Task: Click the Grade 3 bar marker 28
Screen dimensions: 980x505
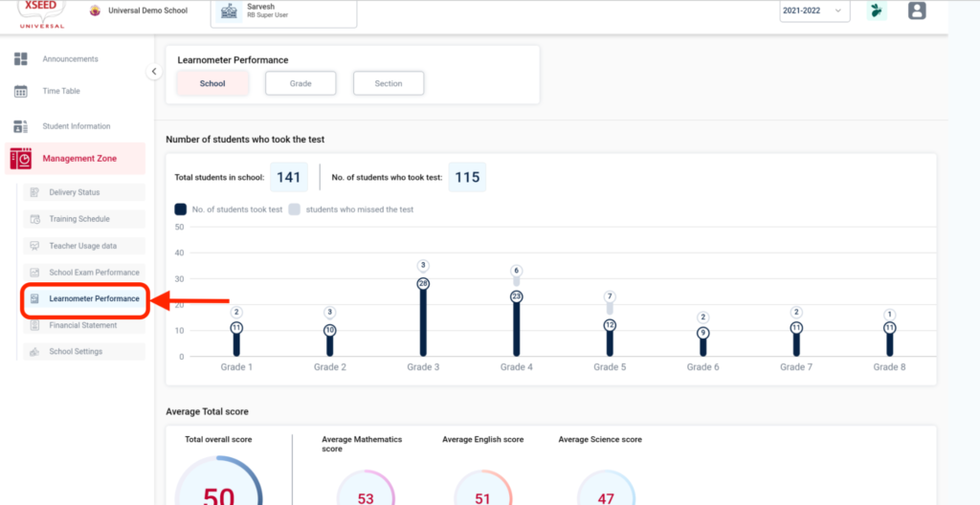Action: [423, 284]
